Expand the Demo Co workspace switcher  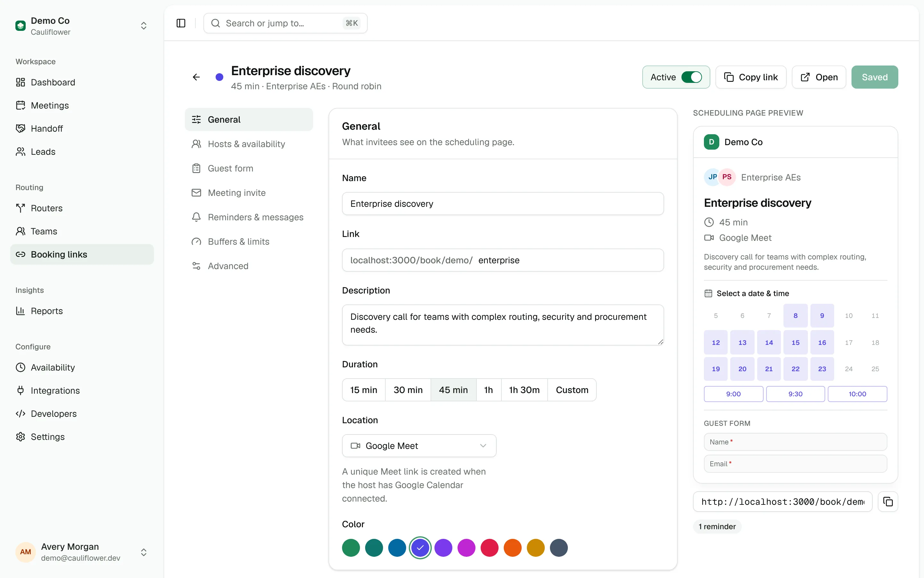pyautogui.click(x=82, y=26)
